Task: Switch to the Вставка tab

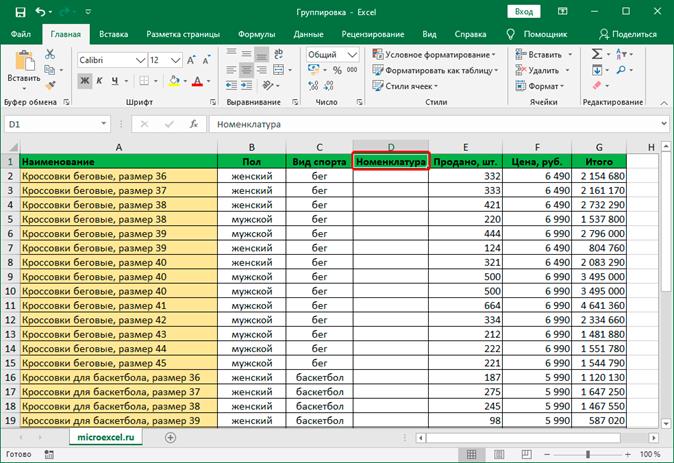Action: (x=113, y=34)
